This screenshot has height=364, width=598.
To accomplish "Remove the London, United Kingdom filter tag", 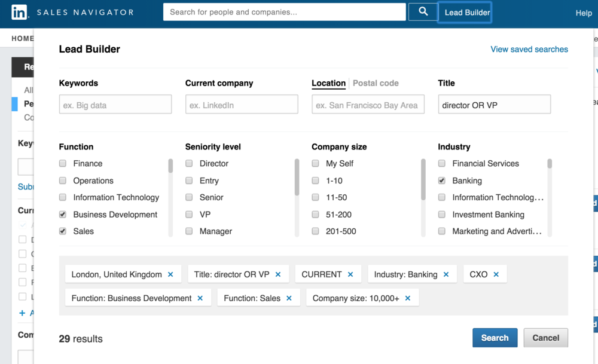I will click(170, 274).
